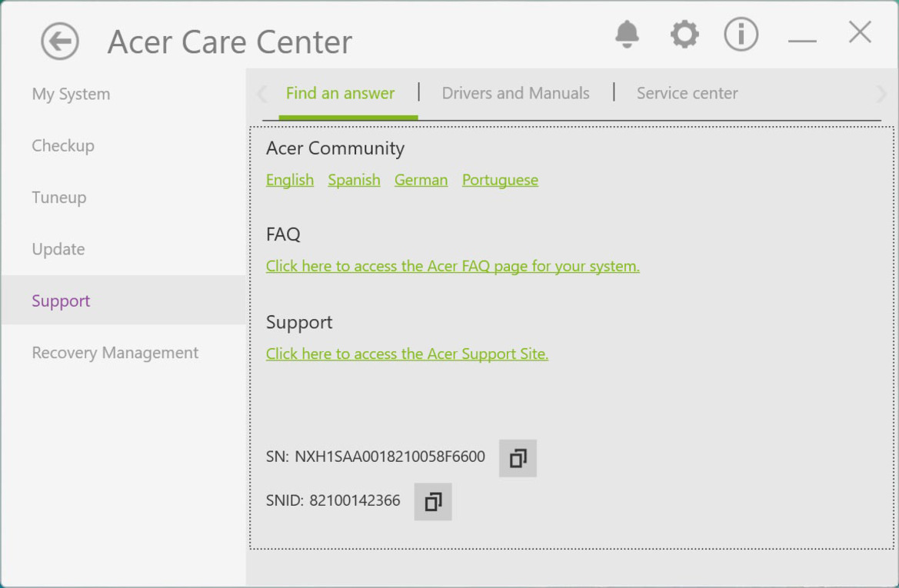Viewport: 899px width, 588px height.
Task: Switch to the Drivers and Manuals tab
Action: (x=515, y=93)
